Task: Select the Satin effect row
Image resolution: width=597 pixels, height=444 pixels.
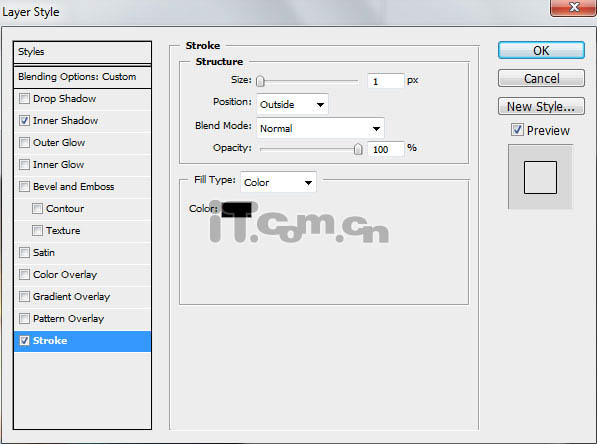Action: [82, 253]
